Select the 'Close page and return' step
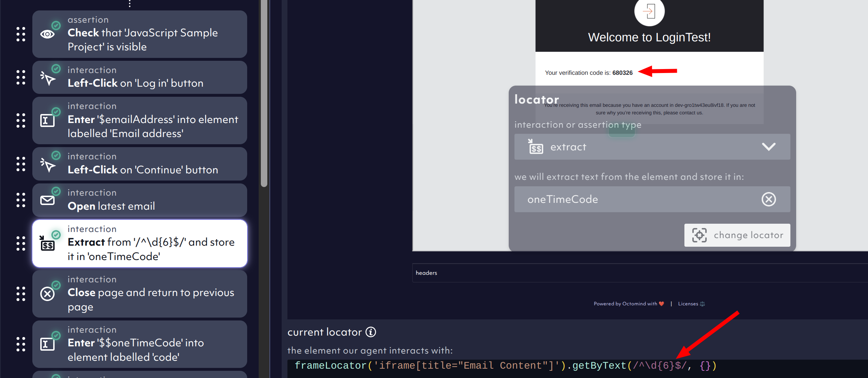 (x=140, y=294)
